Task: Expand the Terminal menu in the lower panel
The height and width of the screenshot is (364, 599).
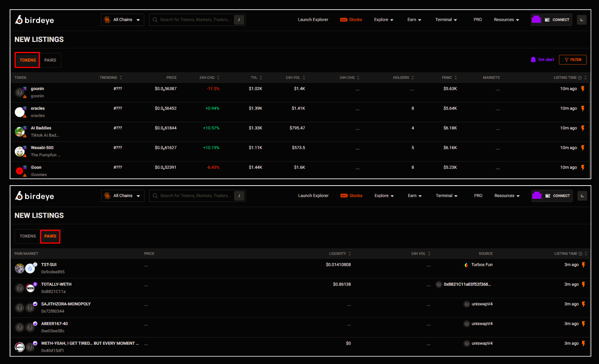Action: 446,196
